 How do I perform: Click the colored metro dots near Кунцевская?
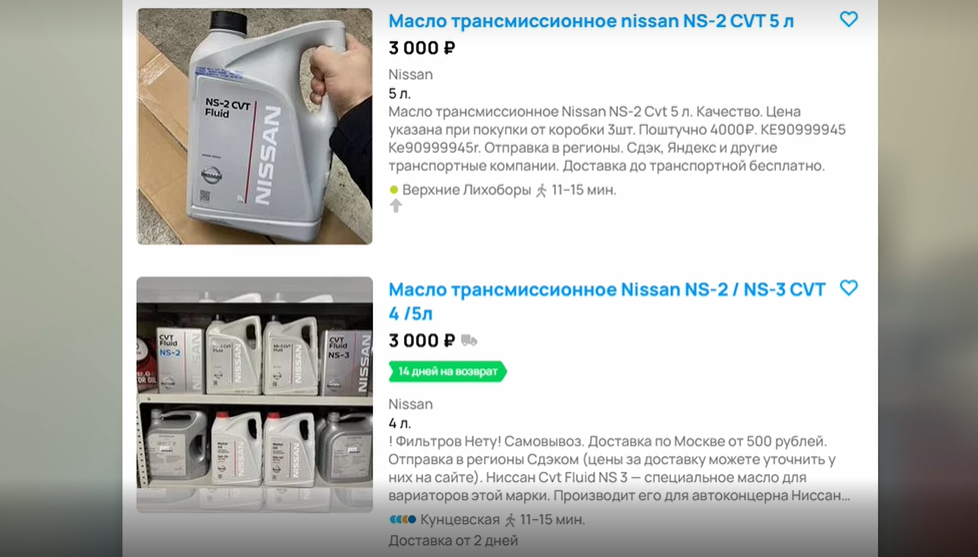point(402,520)
